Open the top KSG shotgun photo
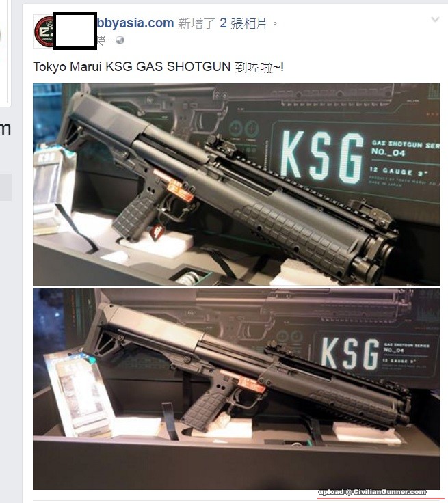Image resolution: width=448 pixels, height=503 pixels. [236, 185]
